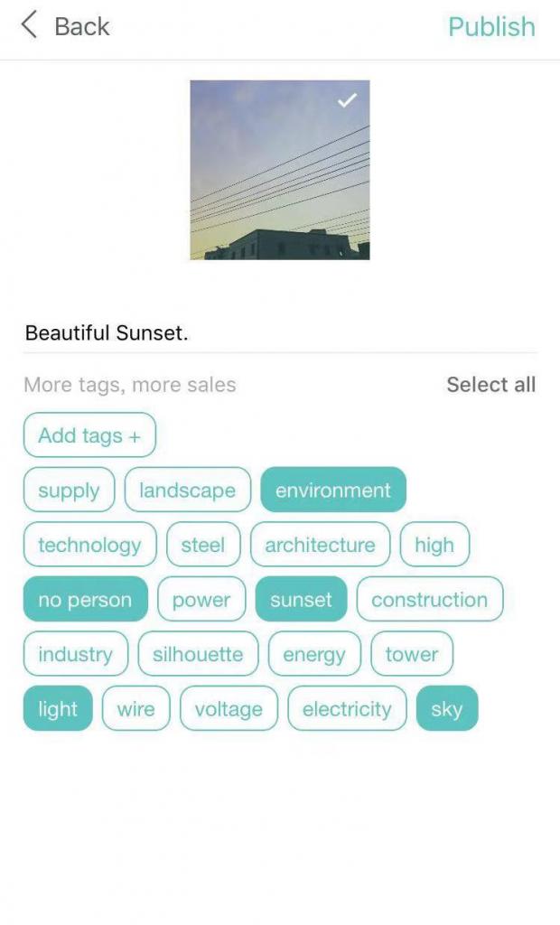The image size is (560, 925).
Task: Disable the no person tag
Action: click(85, 600)
